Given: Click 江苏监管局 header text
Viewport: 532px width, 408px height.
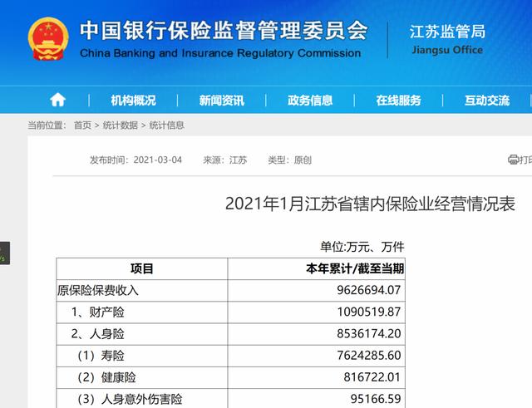Looking at the screenshot, I should [447, 32].
